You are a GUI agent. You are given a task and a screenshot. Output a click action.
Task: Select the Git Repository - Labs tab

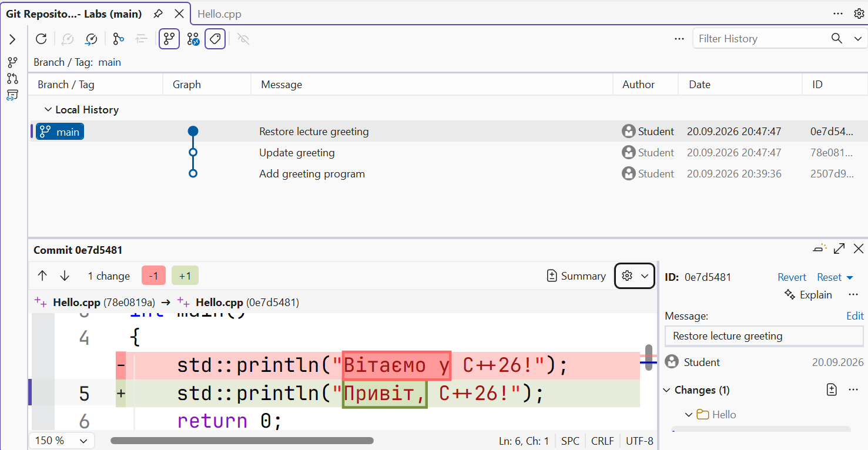point(74,14)
